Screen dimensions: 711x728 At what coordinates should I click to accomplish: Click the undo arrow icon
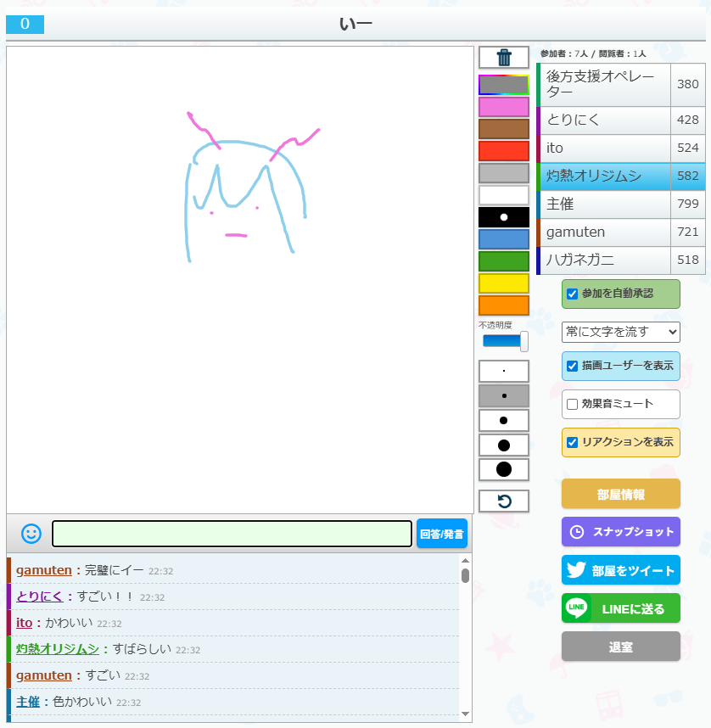point(504,501)
